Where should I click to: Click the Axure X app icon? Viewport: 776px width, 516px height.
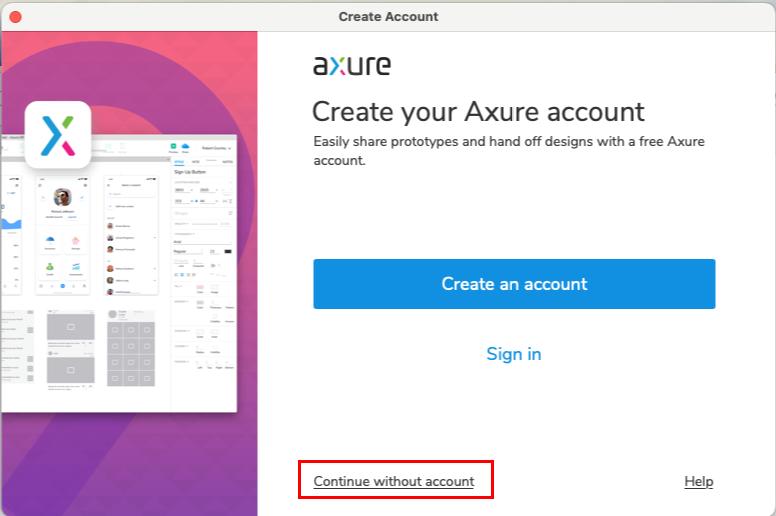tap(58, 135)
